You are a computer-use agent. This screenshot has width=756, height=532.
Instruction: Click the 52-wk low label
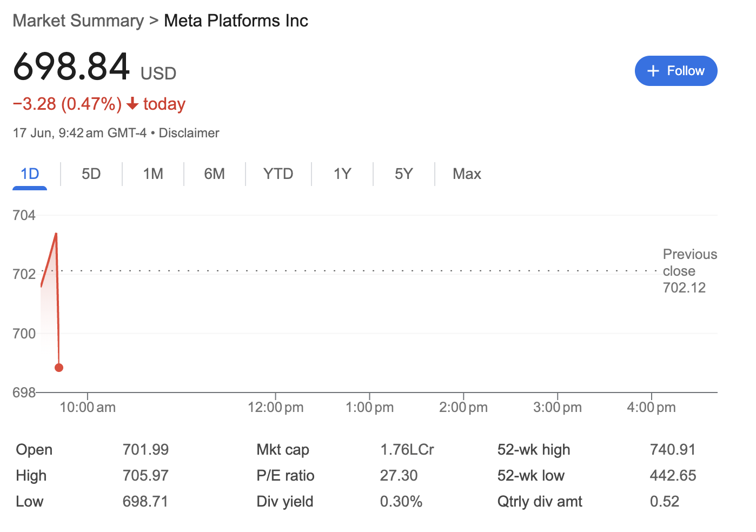tap(531, 475)
